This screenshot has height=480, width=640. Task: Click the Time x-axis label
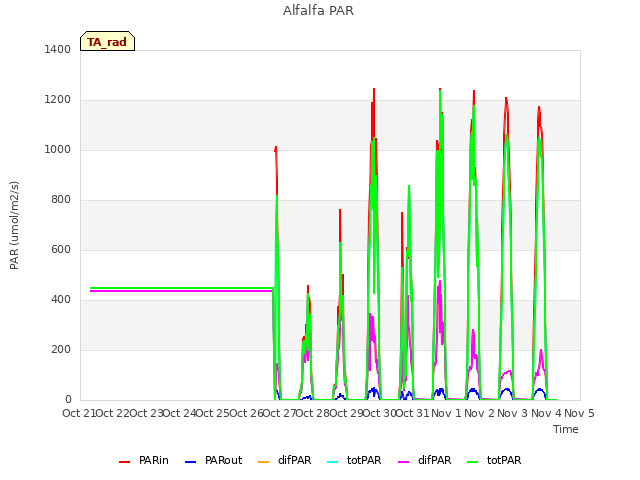[x=566, y=429]
